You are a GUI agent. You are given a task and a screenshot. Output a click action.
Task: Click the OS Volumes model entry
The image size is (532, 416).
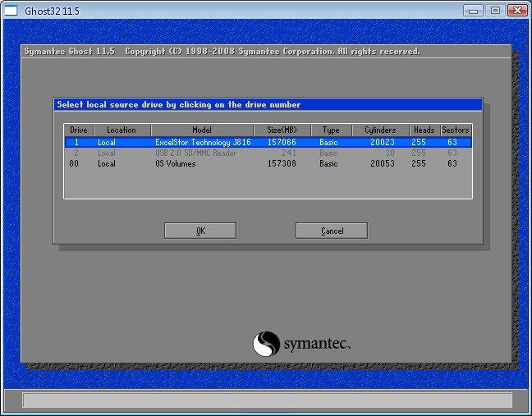176,163
